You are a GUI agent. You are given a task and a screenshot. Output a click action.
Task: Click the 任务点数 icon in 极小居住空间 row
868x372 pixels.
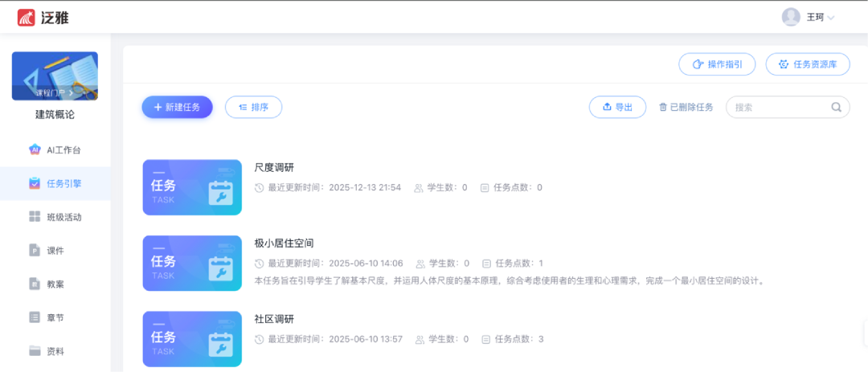486,263
